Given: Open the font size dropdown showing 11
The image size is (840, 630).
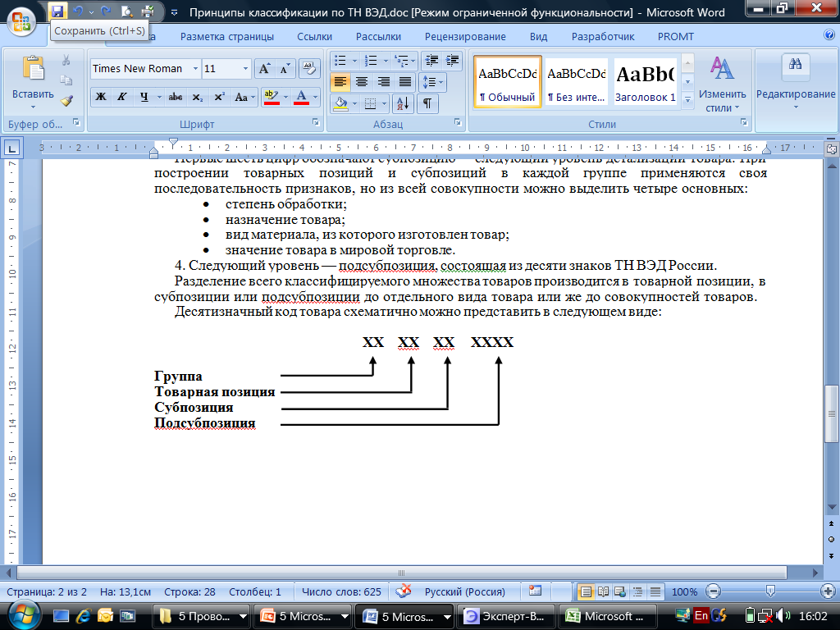Looking at the screenshot, I should [x=245, y=69].
